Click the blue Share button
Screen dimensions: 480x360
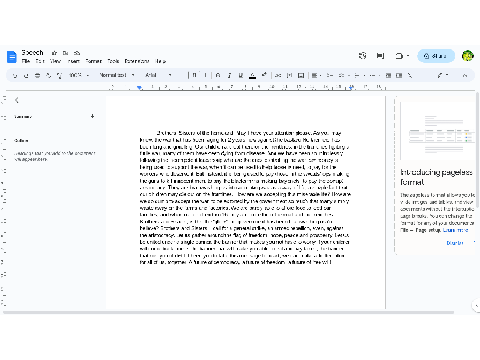click(436, 56)
